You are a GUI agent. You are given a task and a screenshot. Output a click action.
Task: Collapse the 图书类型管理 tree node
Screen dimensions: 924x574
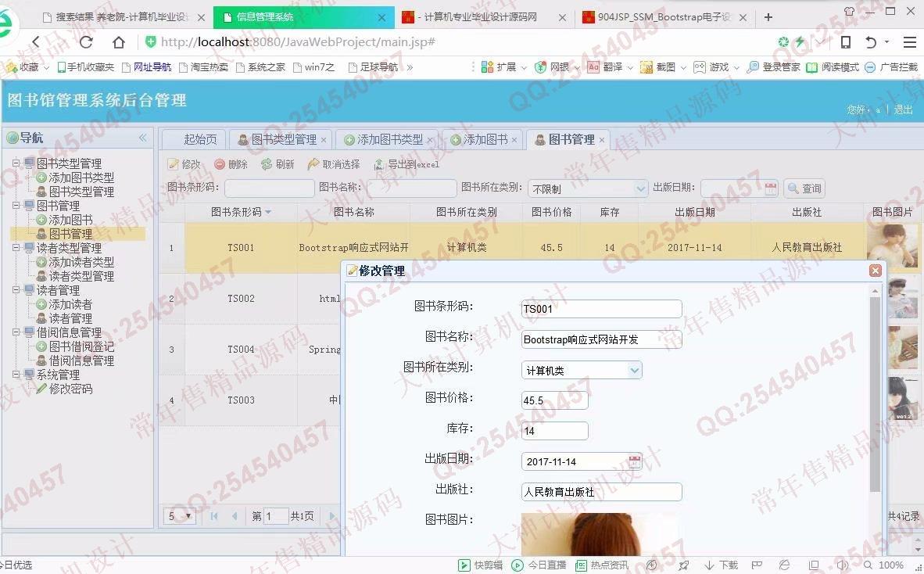[x=16, y=163]
